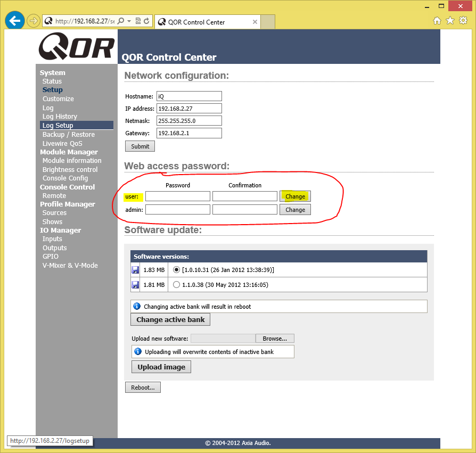The height and width of the screenshot is (453, 476).
Task: Click the Reboot... button
Action: (x=143, y=388)
